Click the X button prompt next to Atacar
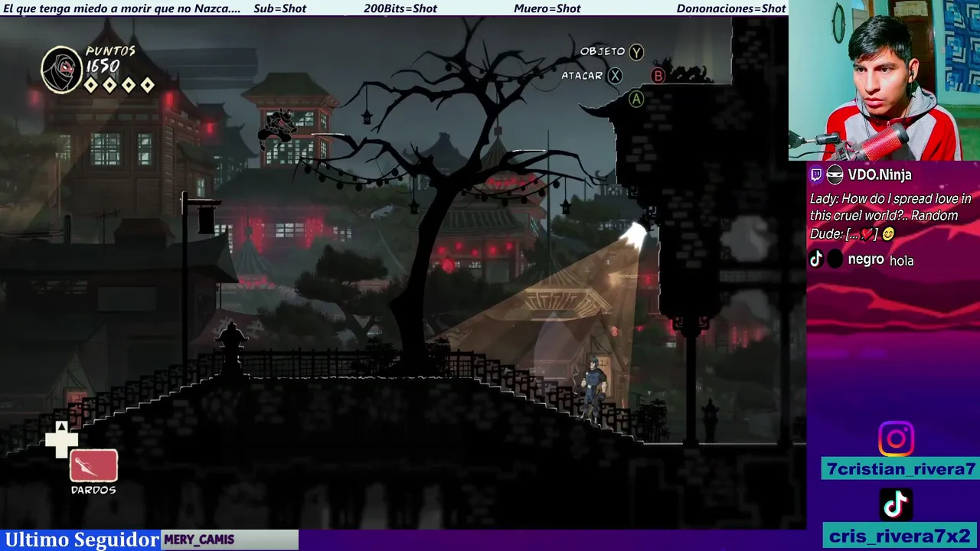 tap(615, 76)
